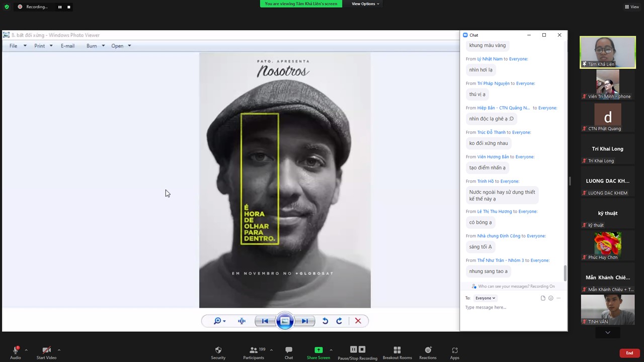Screen dimensions: 644x362
Task: Click the 'nhung sang tao a' chat message
Action: click(x=489, y=271)
